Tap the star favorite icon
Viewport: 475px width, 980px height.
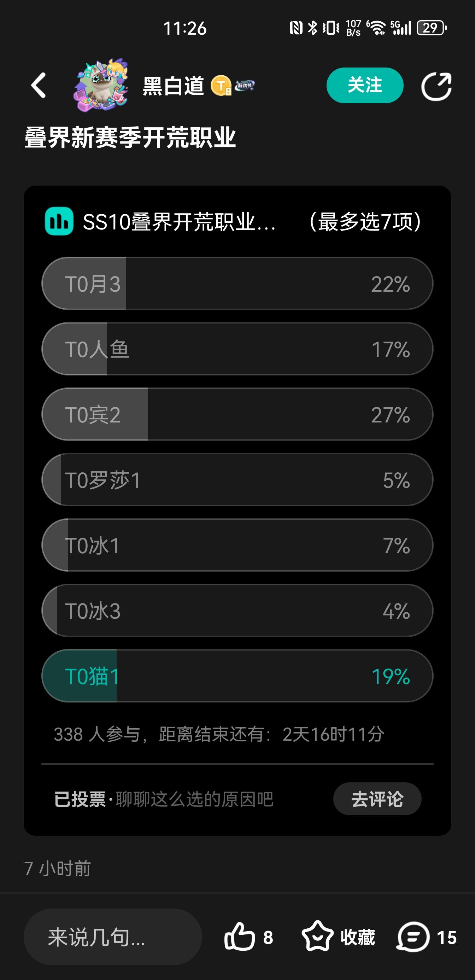tap(317, 937)
